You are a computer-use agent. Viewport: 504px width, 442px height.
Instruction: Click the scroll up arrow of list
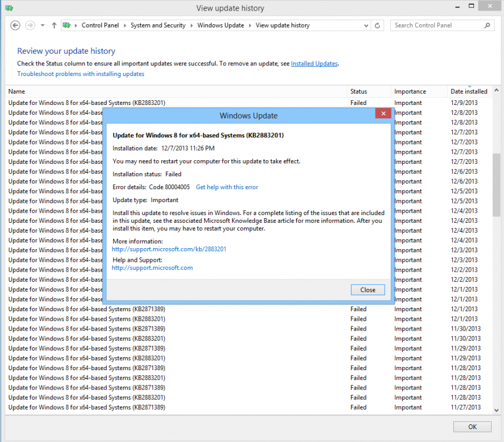point(496,90)
